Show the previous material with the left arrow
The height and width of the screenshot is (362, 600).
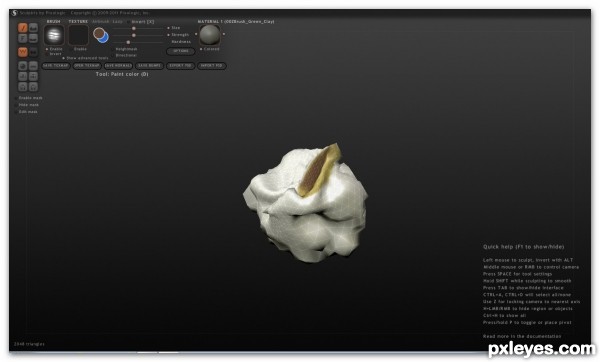click(196, 34)
